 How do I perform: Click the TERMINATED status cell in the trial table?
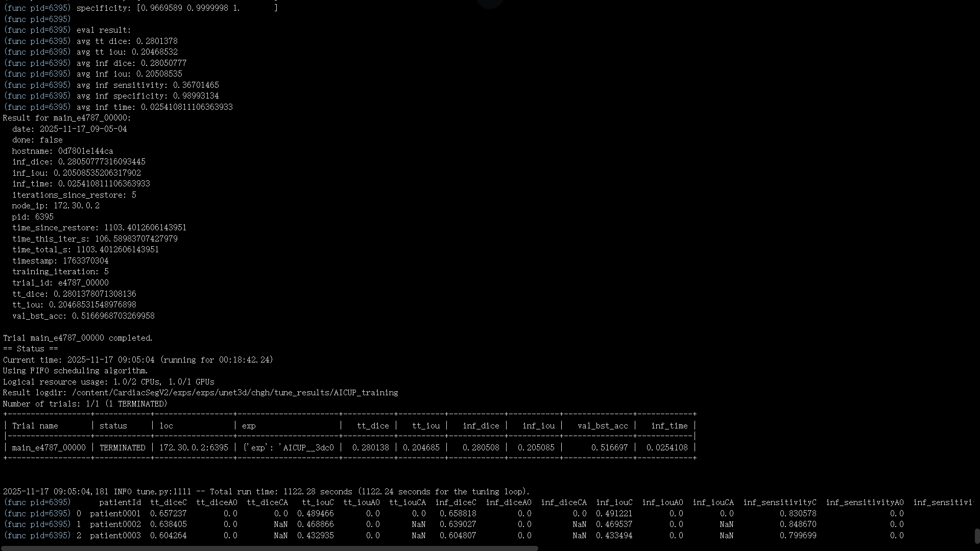click(x=122, y=447)
